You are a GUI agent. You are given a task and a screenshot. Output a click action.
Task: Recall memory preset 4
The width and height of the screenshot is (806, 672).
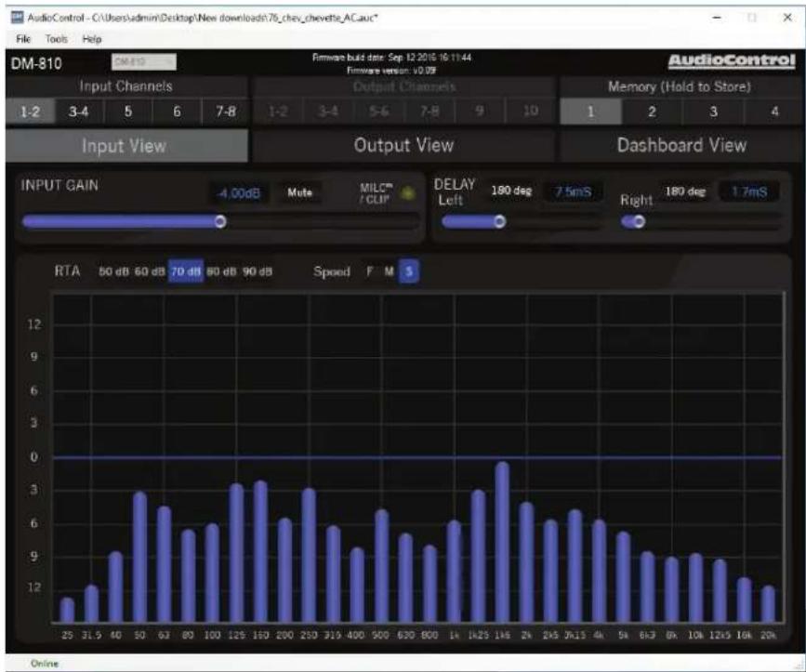pyautogui.click(x=774, y=112)
